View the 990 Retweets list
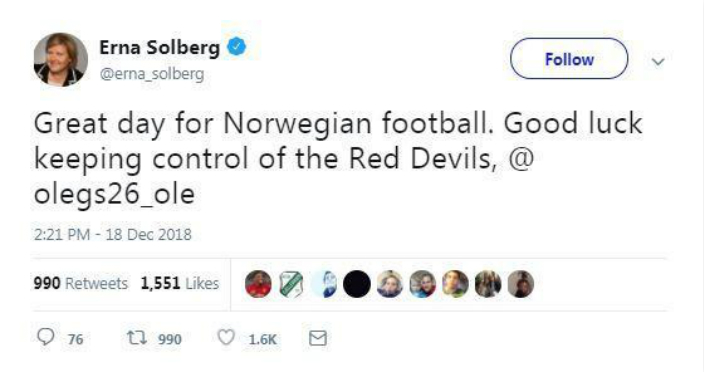The image size is (704, 372). coord(81,284)
